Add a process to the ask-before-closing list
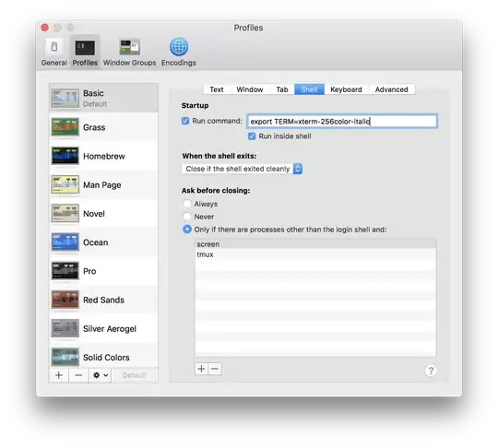Image resolution: width=498 pixels, height=448 pixels. click(201, 369)
